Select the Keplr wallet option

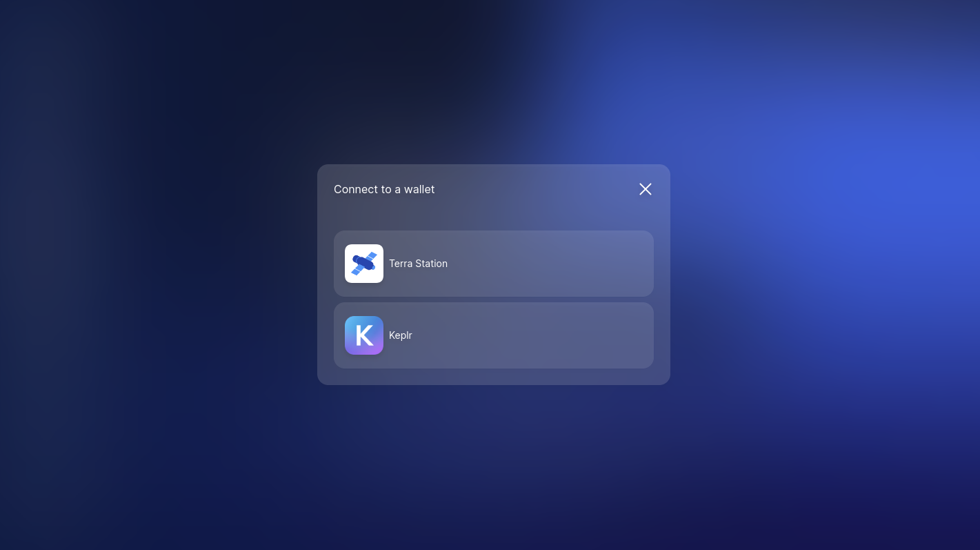(493, 335)
